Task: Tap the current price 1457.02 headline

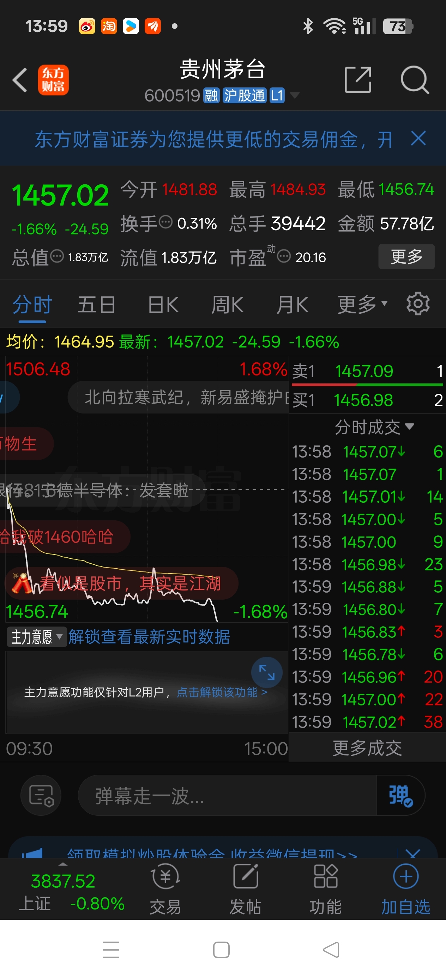Action: point(60,195)
